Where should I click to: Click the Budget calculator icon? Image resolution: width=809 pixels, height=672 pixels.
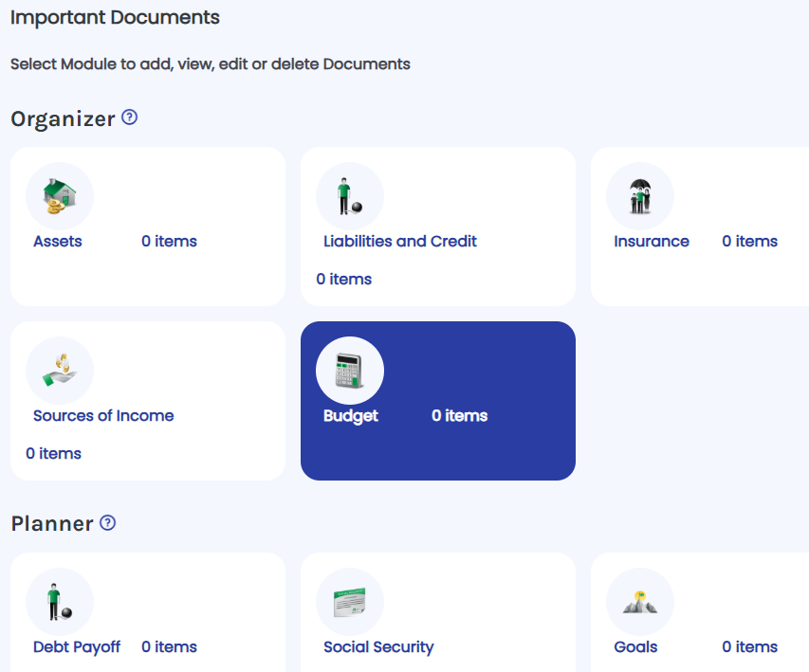[350, 371]
